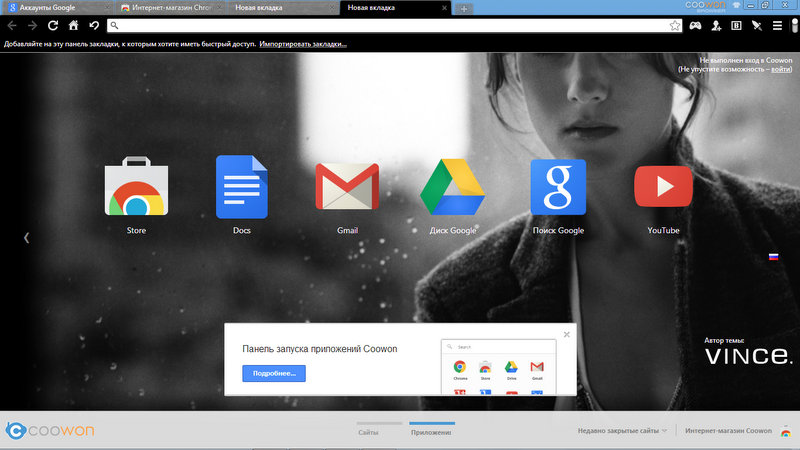This screenshot has height=450, width=800.
Task: Go to the home page
Action: pyautogui.click(x=73, y=26)
